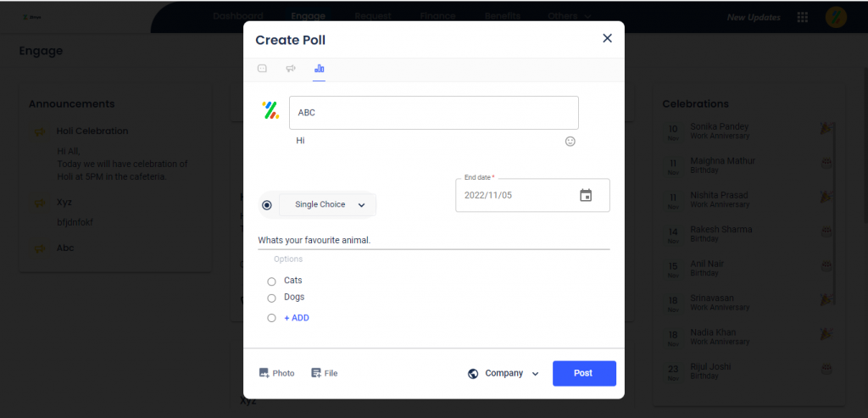Open the Company audience dropdown
Screen dimensions: 868x418
pyautogui.click(x=504, y=373)
